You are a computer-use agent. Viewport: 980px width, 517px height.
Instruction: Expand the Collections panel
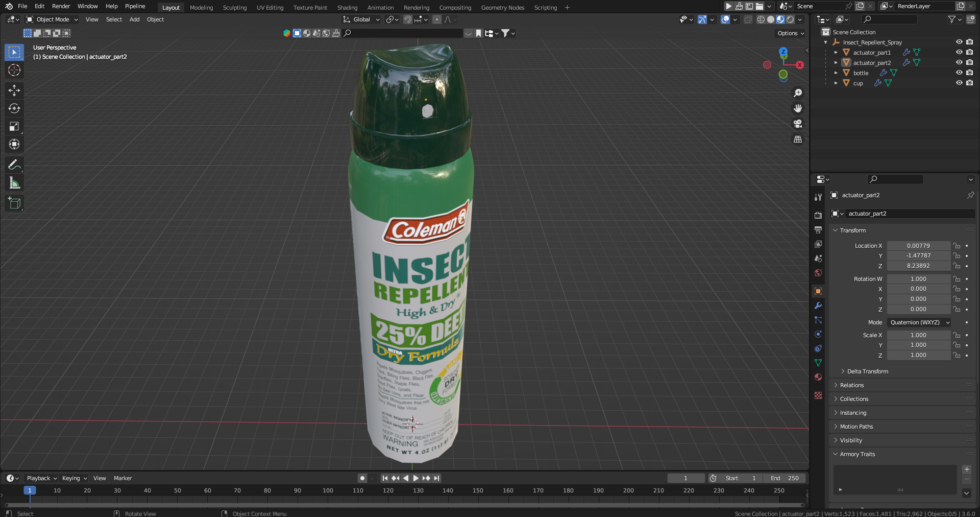coord(854,399)
